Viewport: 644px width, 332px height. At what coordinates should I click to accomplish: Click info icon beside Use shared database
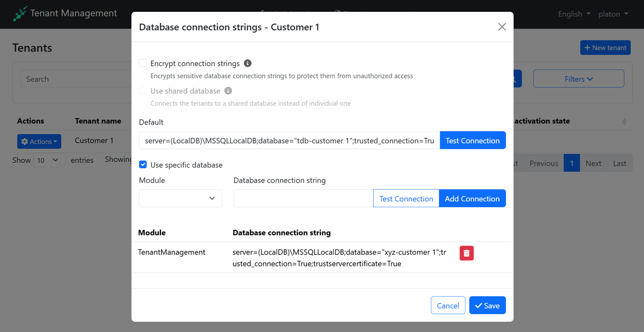(x=228, y=91)
